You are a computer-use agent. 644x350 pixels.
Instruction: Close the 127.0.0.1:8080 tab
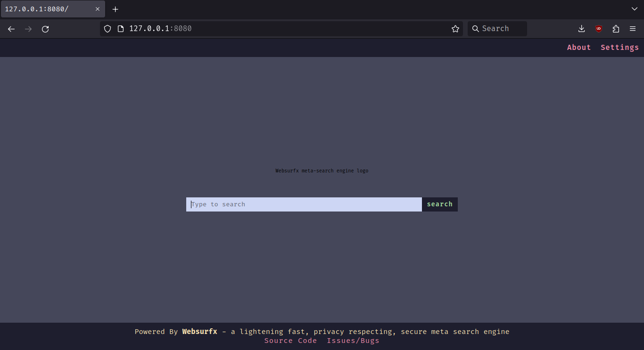98,9
